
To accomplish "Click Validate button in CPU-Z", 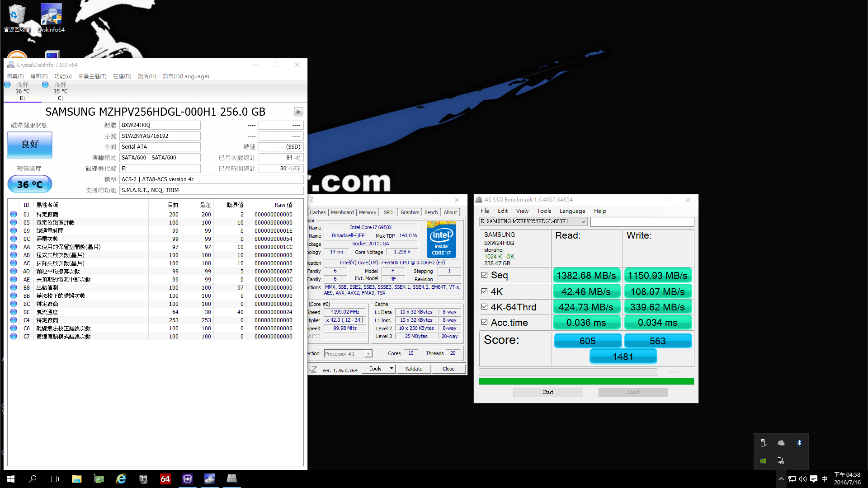I will coord(414,369).
